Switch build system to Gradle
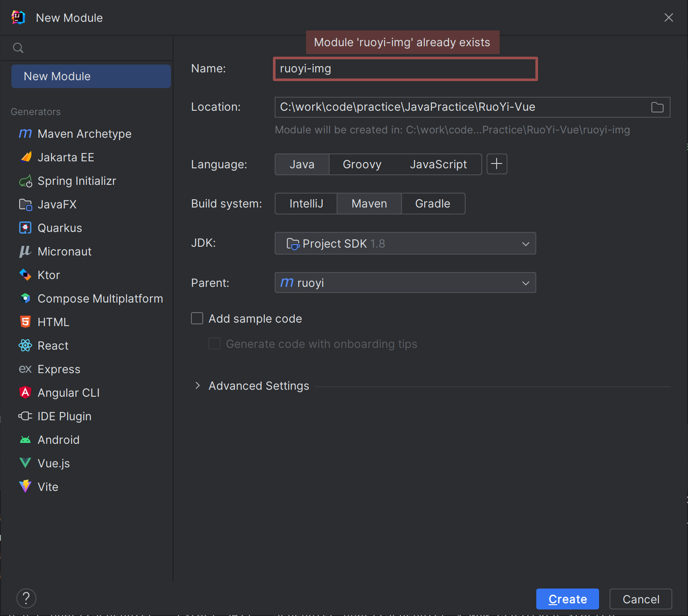The image size is (688, 616). click(x=433, y=204)
